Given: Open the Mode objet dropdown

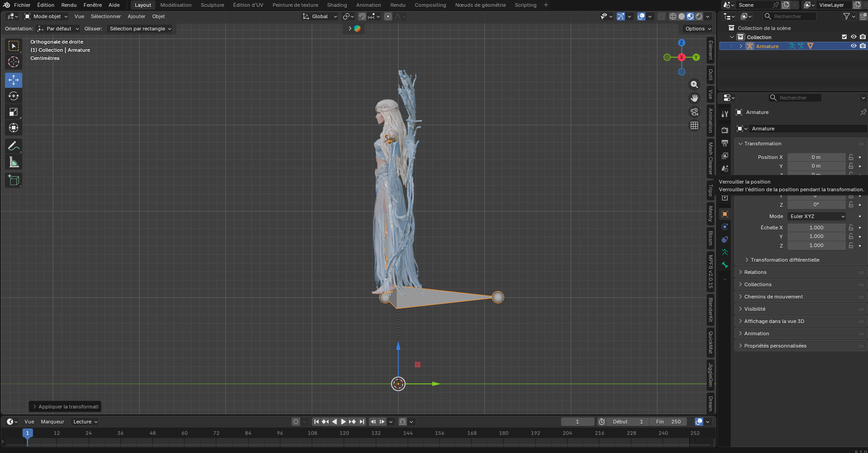Looking at the screenshot, I should click(46, 16).
